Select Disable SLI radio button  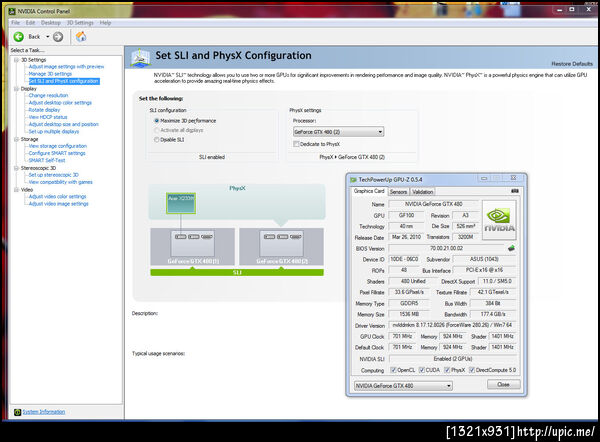pyautogui.click(x=157, y=140)
